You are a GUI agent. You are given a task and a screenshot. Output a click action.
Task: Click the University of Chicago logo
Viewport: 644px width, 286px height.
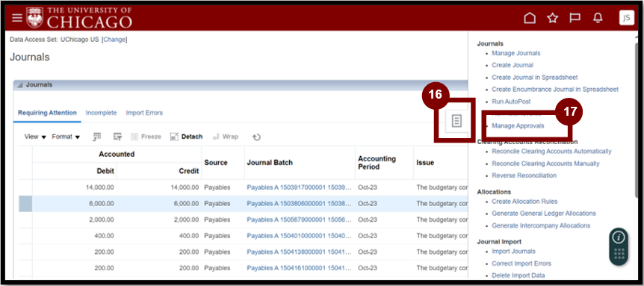click(x=79, y=18)
